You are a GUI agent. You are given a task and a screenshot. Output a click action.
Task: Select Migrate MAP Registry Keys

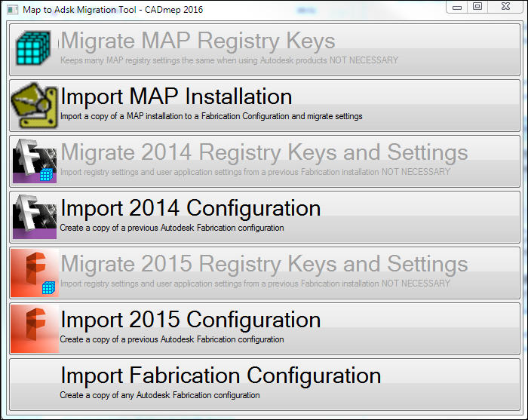coord(198,41)
